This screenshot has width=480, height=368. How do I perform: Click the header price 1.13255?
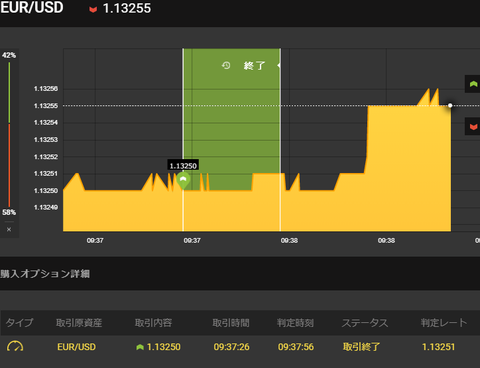(x=127, y=8)
